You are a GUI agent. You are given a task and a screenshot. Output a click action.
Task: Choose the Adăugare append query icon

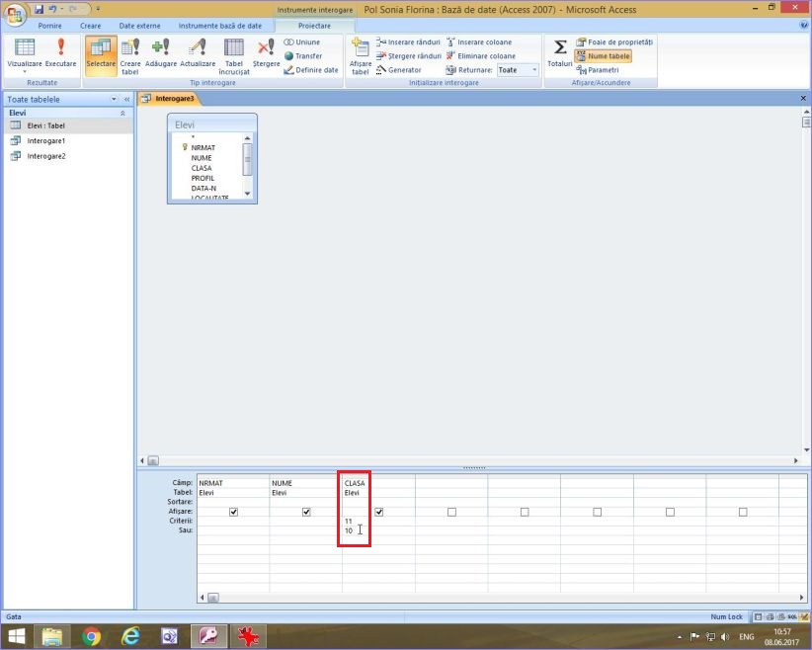click(x=160, y=53)
